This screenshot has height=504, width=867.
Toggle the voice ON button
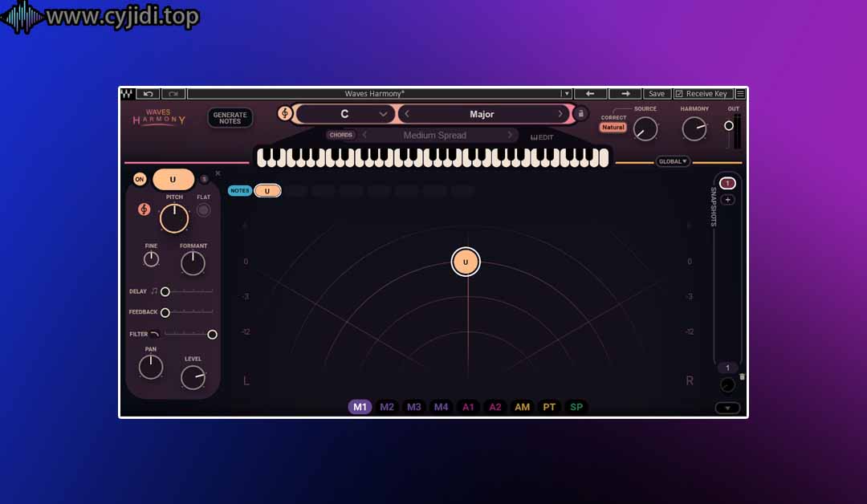tap(140, 179)
